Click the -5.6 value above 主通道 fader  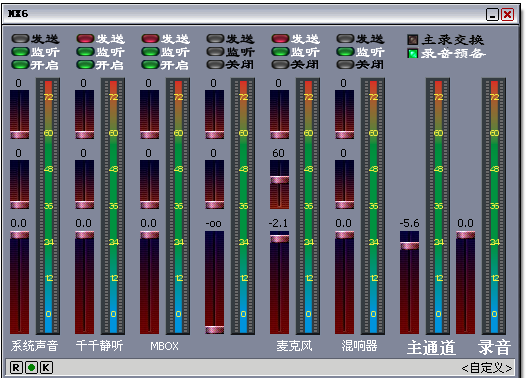pos(409,223)
